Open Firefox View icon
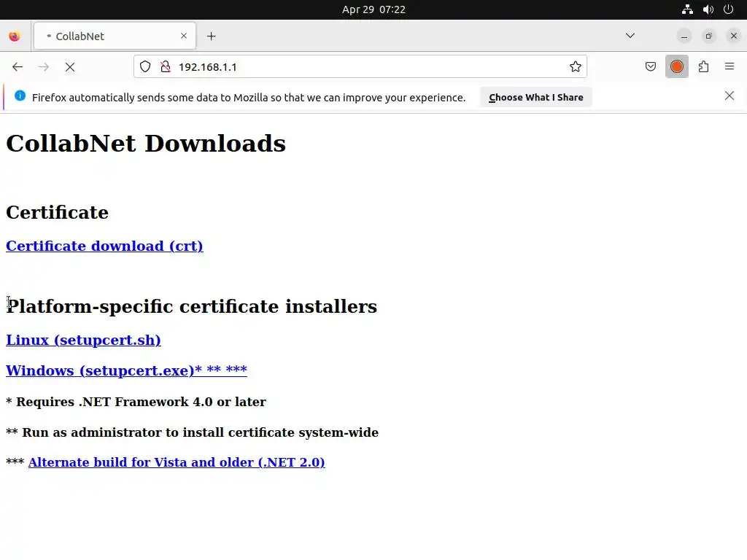The width and height of the screenshot is (747, 560). pyautogui.click(x=15, y=36)
